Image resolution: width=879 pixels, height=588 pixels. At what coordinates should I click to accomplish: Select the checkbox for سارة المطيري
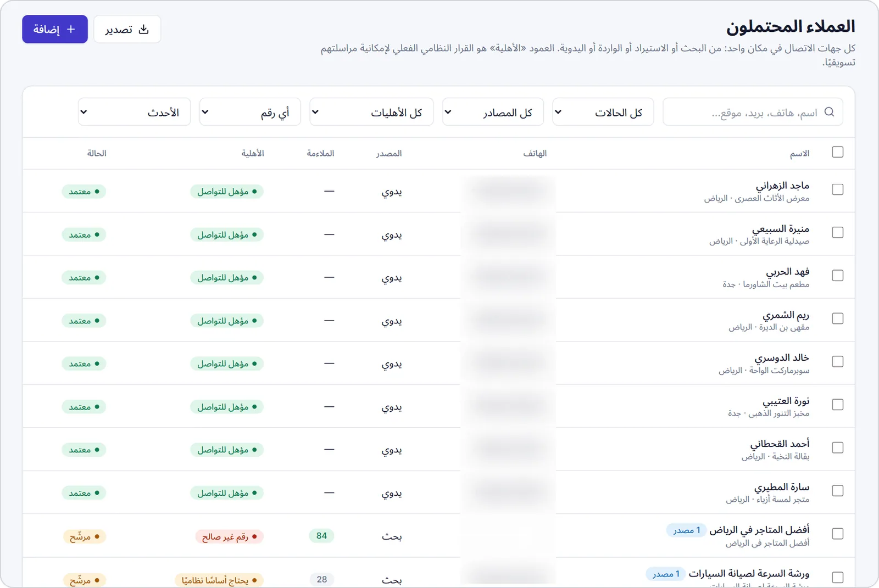click(x=837, y=491)
